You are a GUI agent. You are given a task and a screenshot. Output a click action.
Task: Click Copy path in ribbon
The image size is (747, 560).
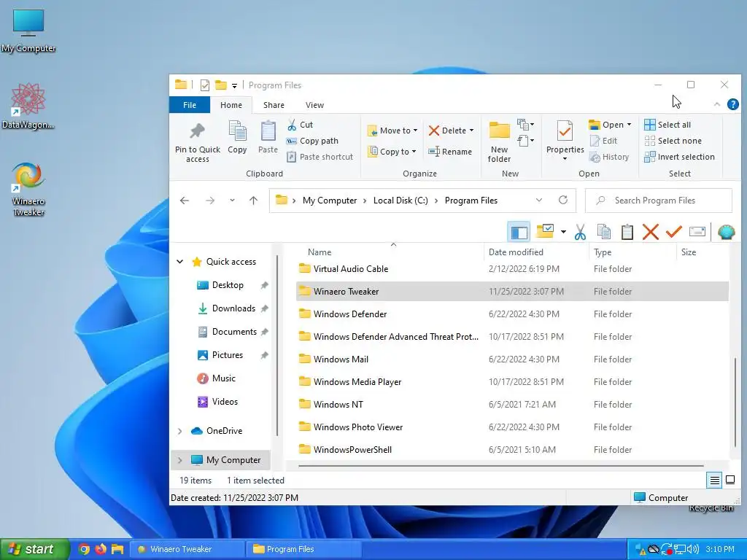(312, 141)
